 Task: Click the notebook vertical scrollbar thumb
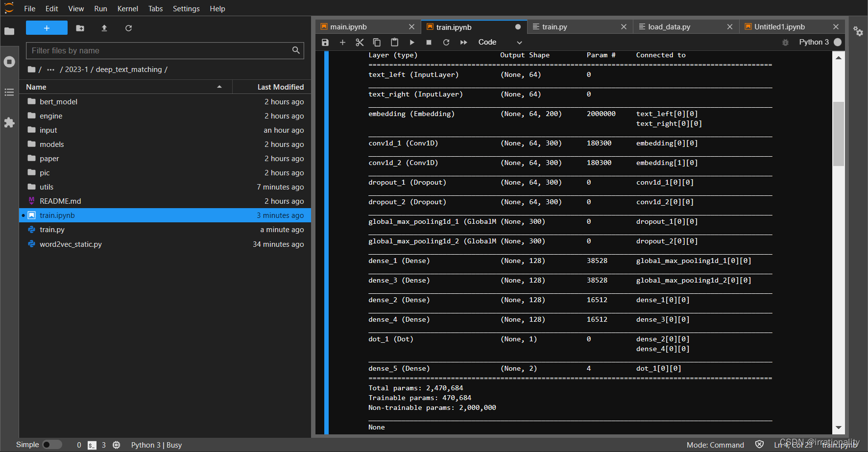[x=839, y=134]
